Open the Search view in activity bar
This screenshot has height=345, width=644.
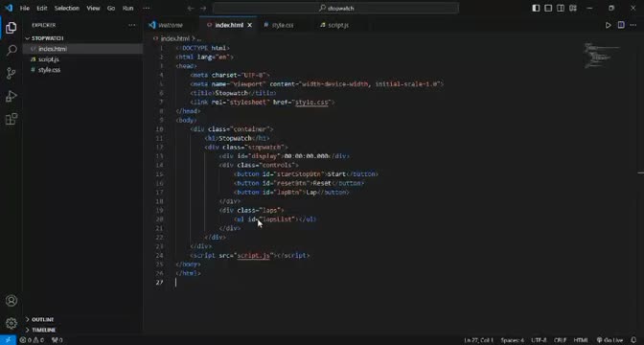click(x=11, y=51)
